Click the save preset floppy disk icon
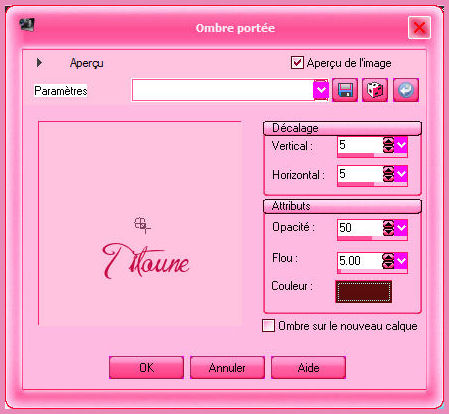This screenshot has width=449, height=414. 345,90
